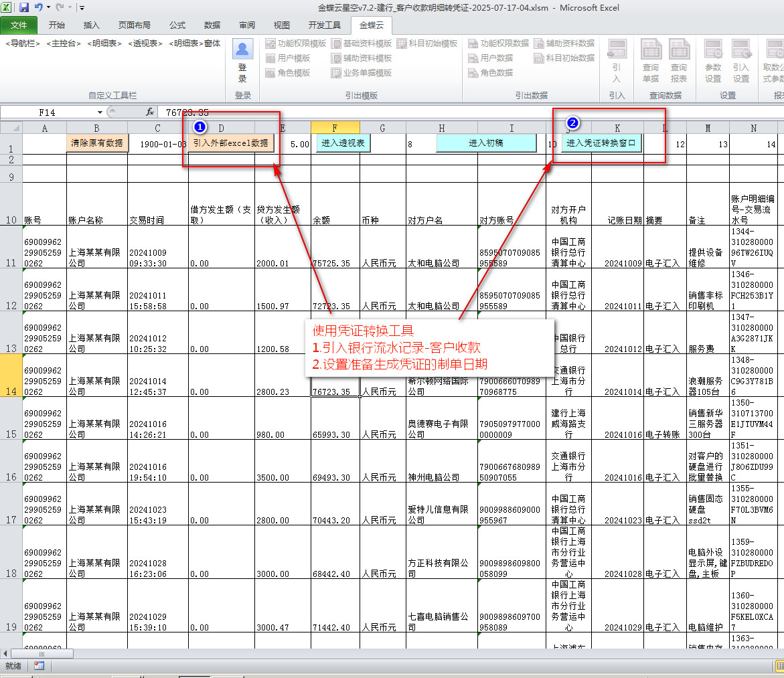Click the 查询报表 icon

(x=679, y=50)
